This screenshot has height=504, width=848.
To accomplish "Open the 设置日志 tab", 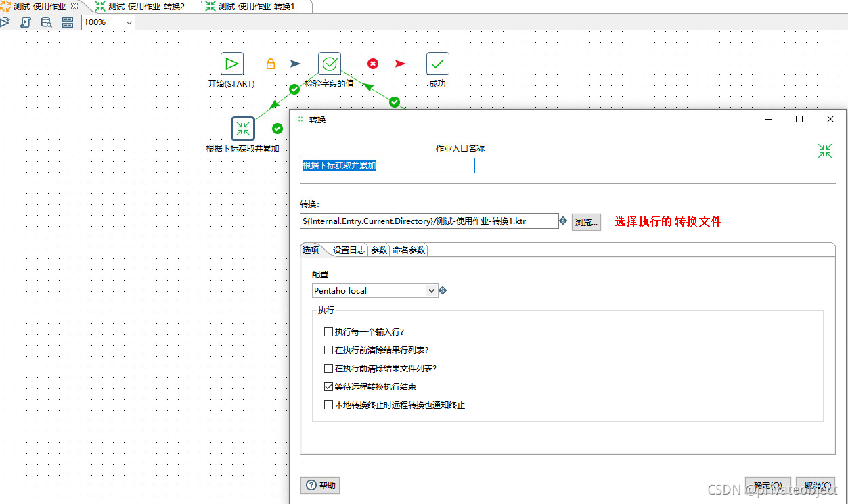I will (x=349, y=250).
